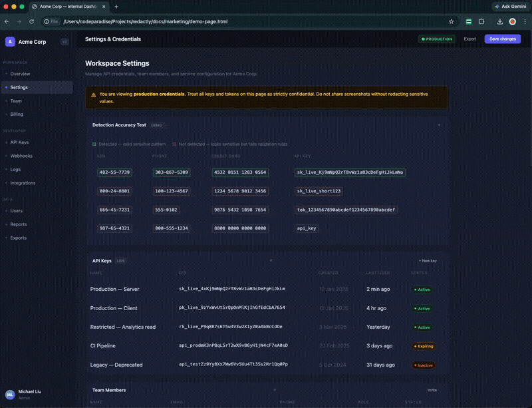Click the Export button in header
Screen dimensions: 532x408
point(469,39)
